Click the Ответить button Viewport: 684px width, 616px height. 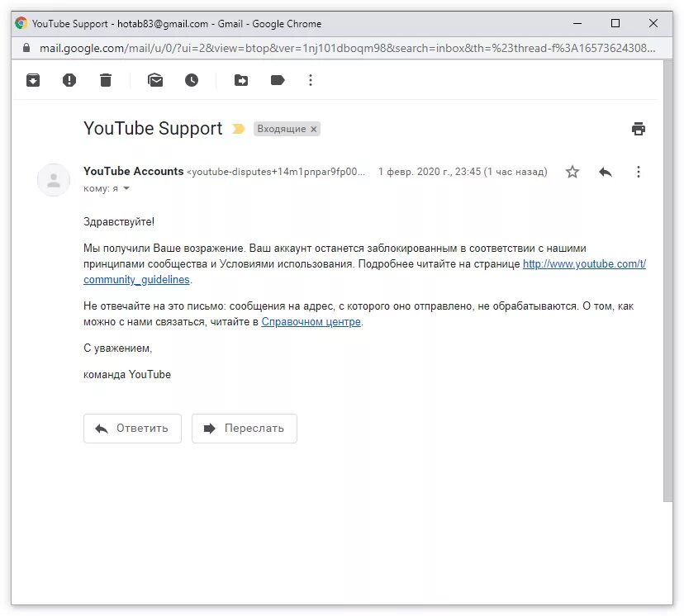click(x=133, y=429)
